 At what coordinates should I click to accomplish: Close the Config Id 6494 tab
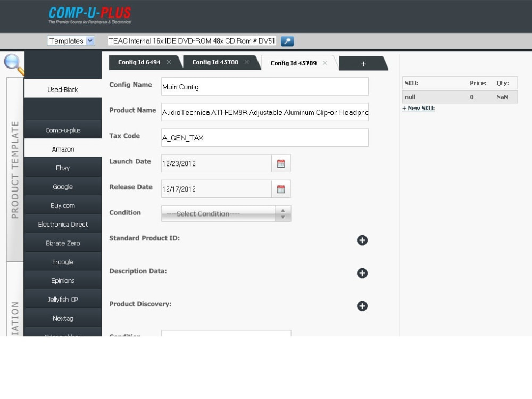click(169, 62)
